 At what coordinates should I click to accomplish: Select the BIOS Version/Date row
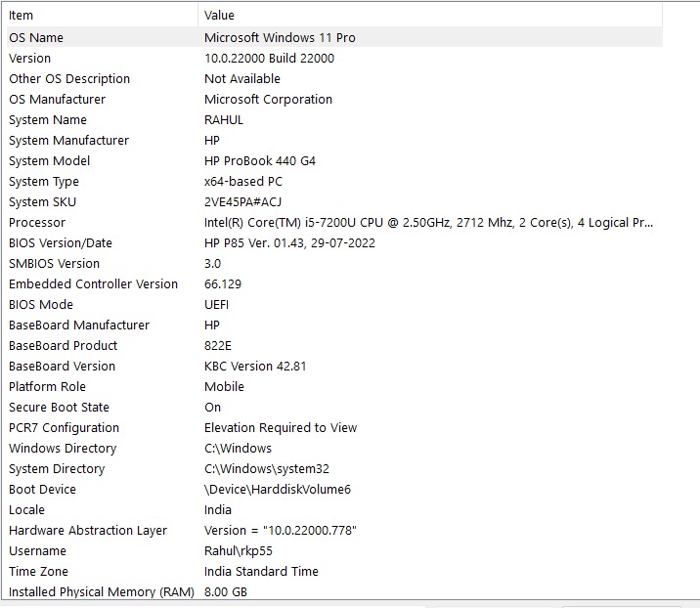(334, 242)
